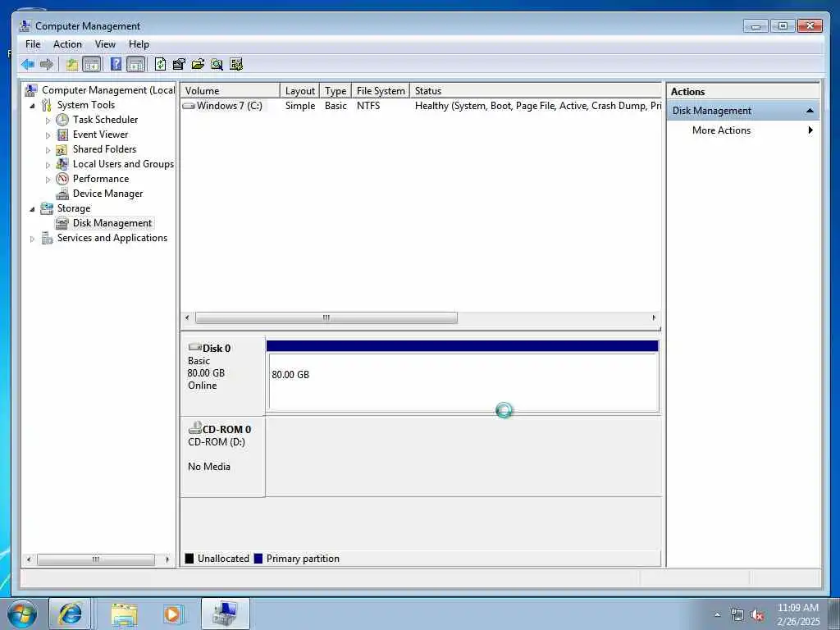
Task: Open Windows Explorer from the taskbar
Action: [x=124, y=614]
